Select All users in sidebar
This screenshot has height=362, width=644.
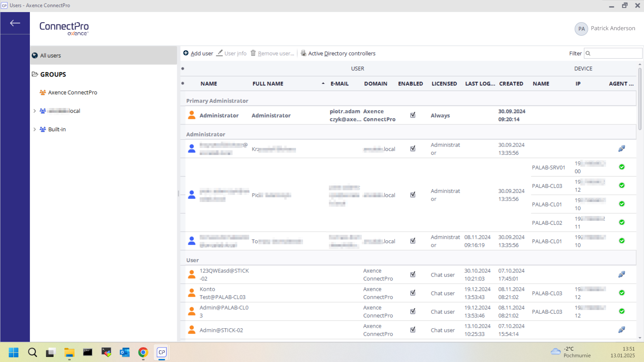click(x=103, y=55)
